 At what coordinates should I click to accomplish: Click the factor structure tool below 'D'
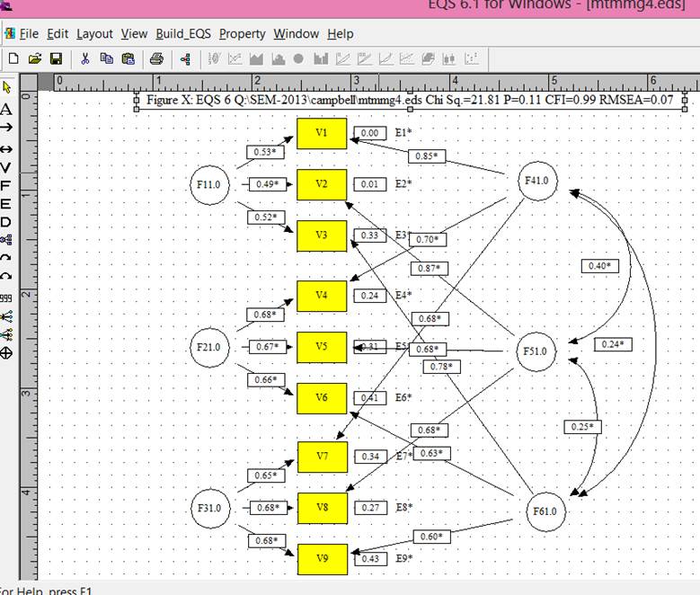5,240
